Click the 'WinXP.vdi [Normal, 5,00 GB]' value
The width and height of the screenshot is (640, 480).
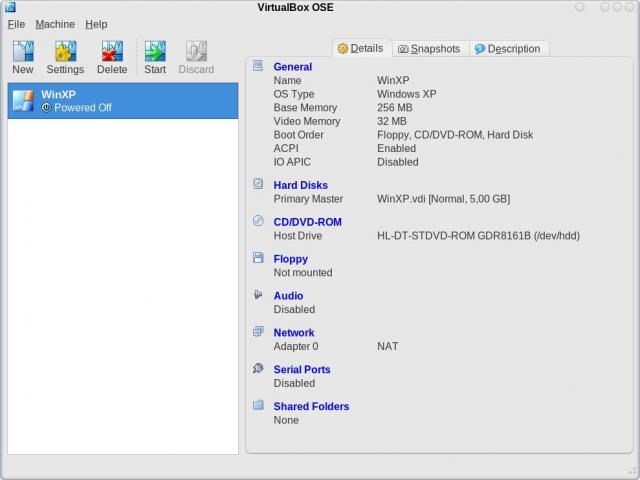444,199
